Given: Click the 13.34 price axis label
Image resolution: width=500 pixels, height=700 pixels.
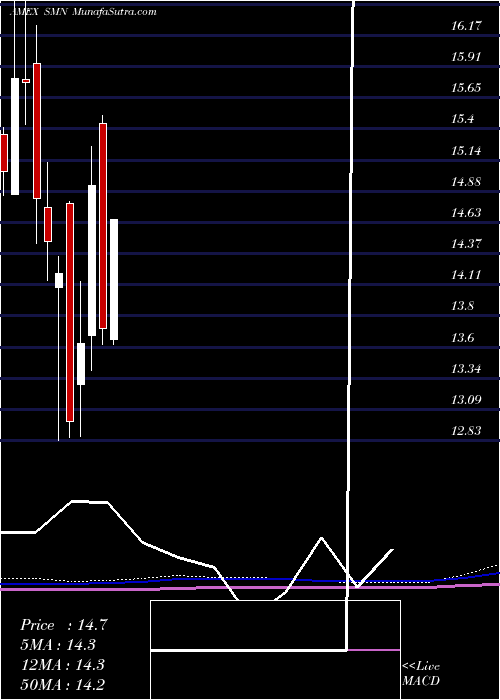Looking at the screenshot, I should tap(467, 369).
